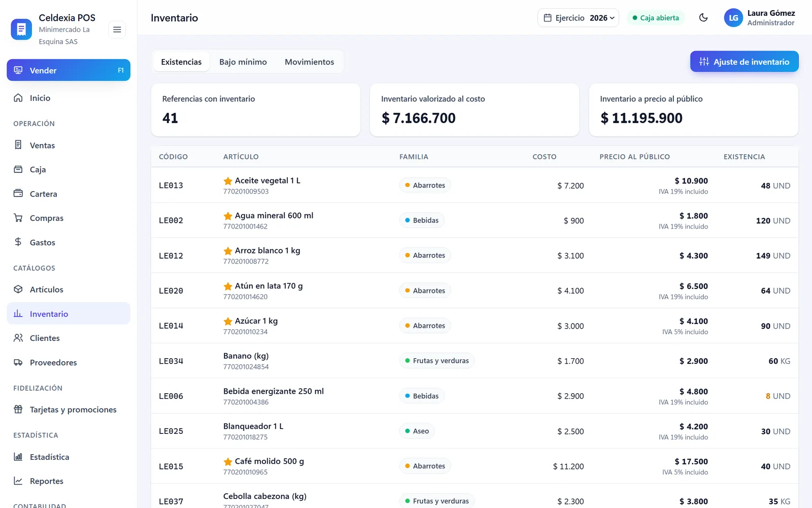Click the star icon for Arroz blanco 1 kg
Viewport: 812px width, 508px height.
coord(228,251)
